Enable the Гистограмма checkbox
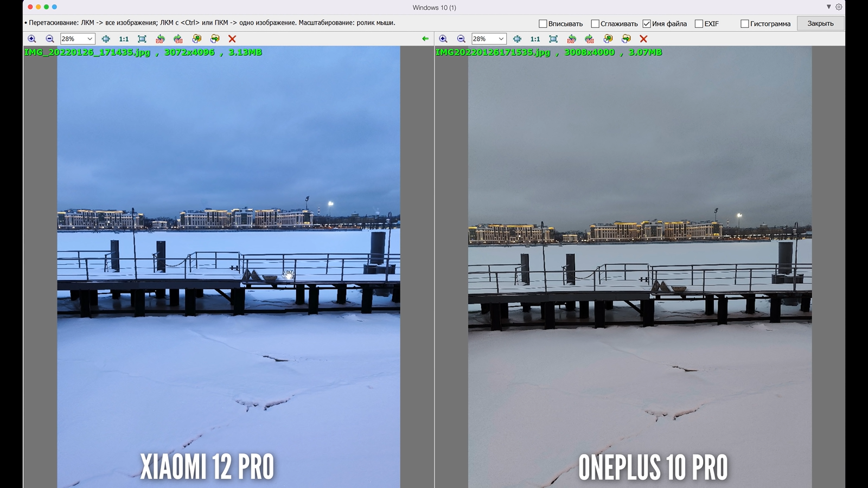Screen dimensions: 868x488 tap(745, 24)
